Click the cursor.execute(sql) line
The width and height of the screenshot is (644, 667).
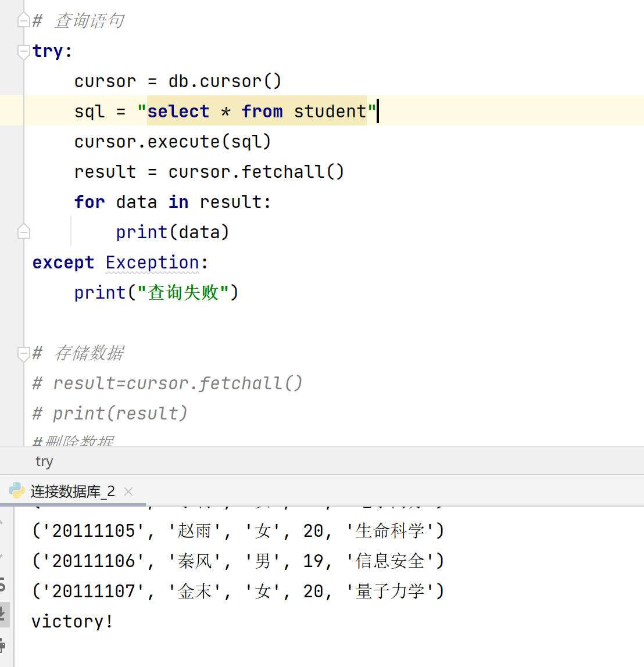click(x=172, y=142)
